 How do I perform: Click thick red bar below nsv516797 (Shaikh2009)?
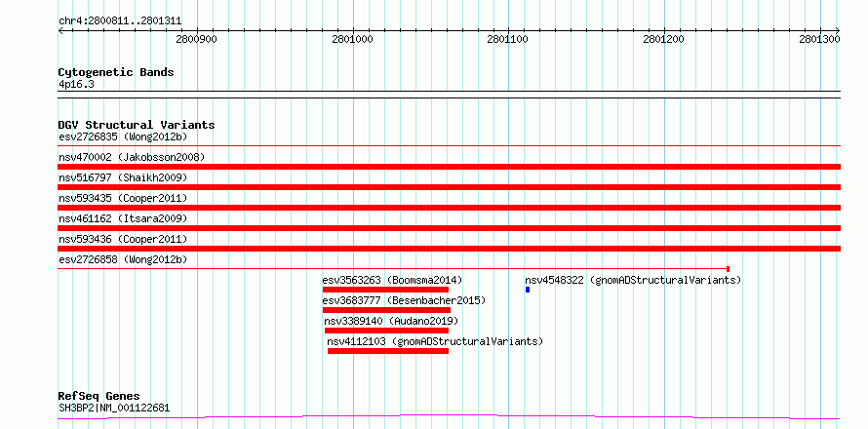(449, 187)
